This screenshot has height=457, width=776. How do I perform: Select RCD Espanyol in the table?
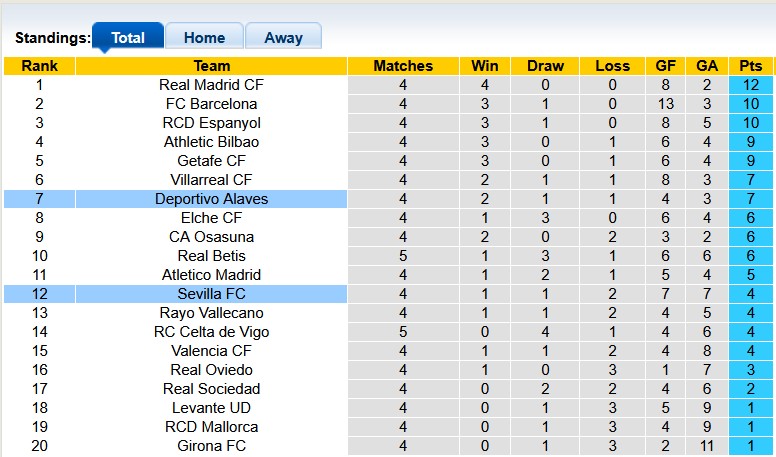(211, 123)
